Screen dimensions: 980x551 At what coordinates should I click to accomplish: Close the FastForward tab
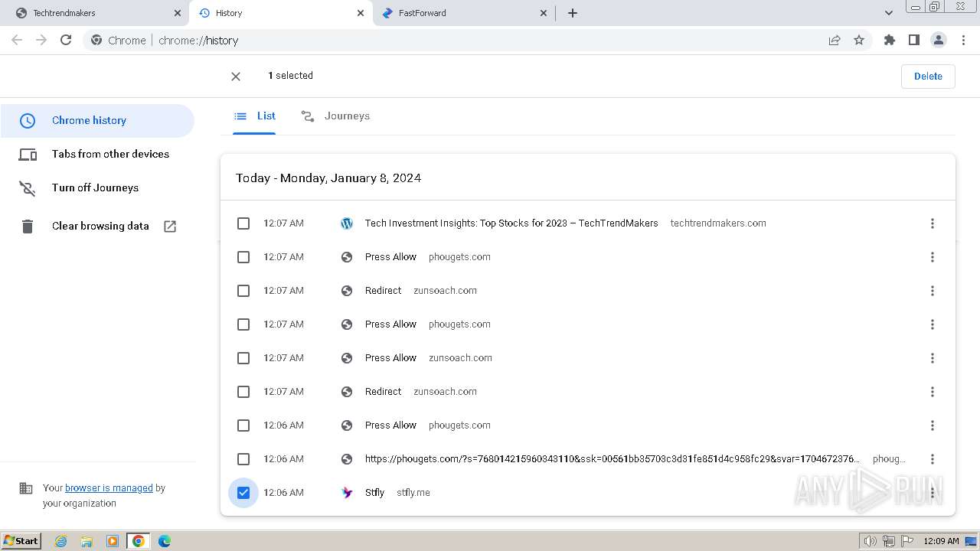point(544,13)
